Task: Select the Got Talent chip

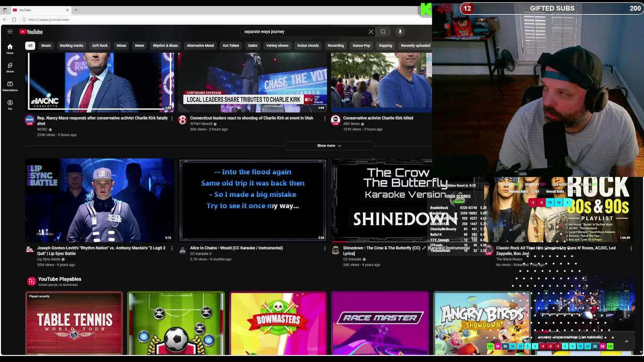Action: tap(231, 46)
